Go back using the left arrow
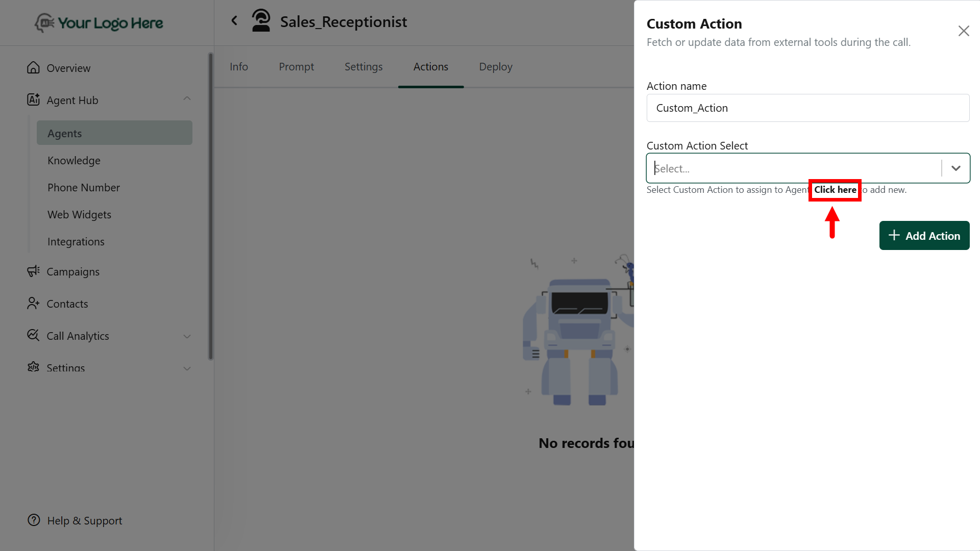Screen dimensions: 980x551 click(x=234, y=21)
